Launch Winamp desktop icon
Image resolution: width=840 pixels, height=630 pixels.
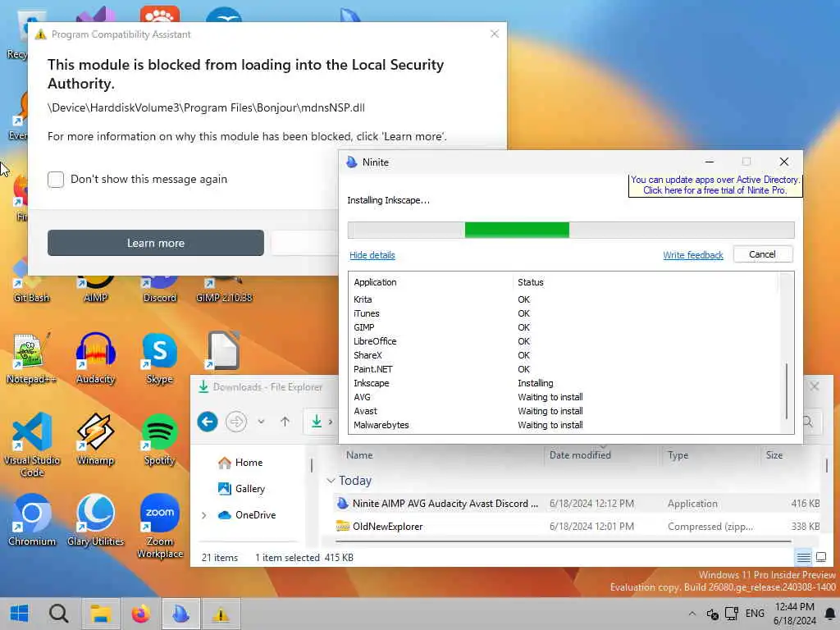tap(95, 439)
